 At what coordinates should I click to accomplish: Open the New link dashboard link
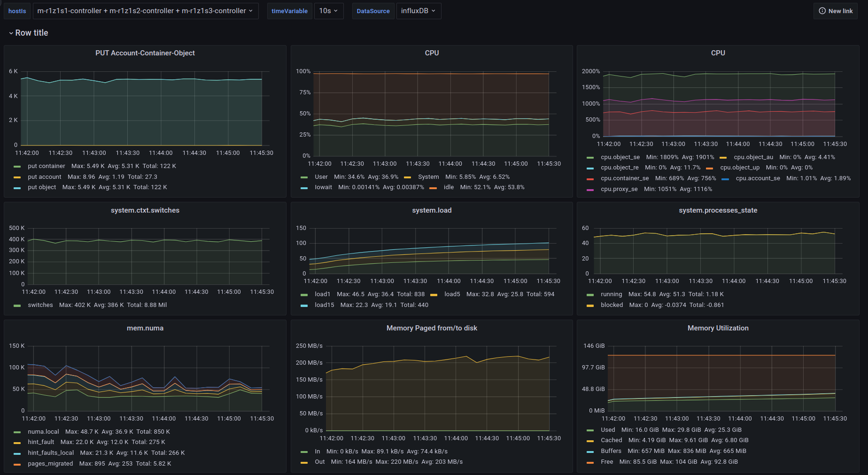836,11
